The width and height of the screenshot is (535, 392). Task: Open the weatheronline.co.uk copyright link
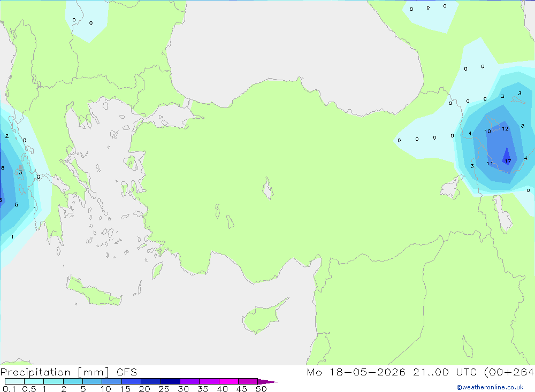[x=490, y=387]
